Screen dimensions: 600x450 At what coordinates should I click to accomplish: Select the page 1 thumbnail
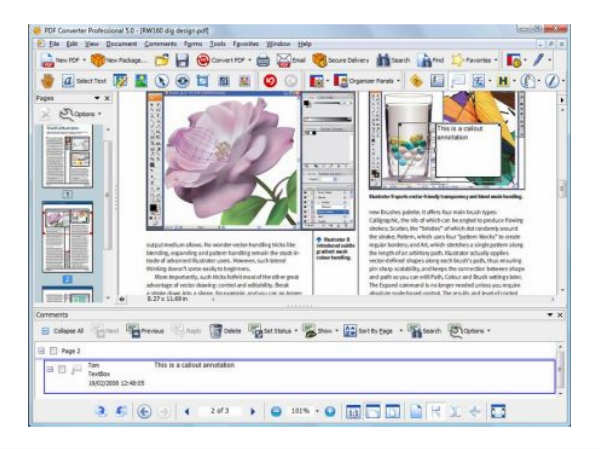pyautogui.click(x=67, y=156)
